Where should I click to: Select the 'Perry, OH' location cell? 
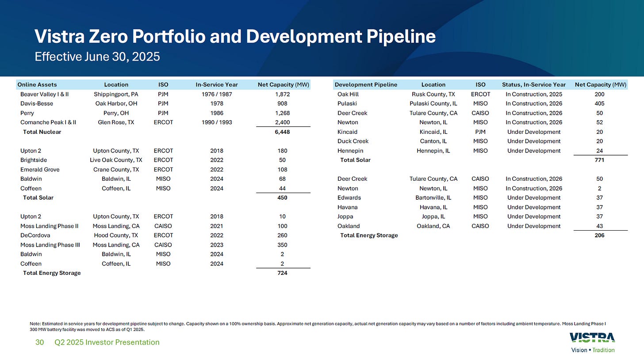tap(116, 113)
